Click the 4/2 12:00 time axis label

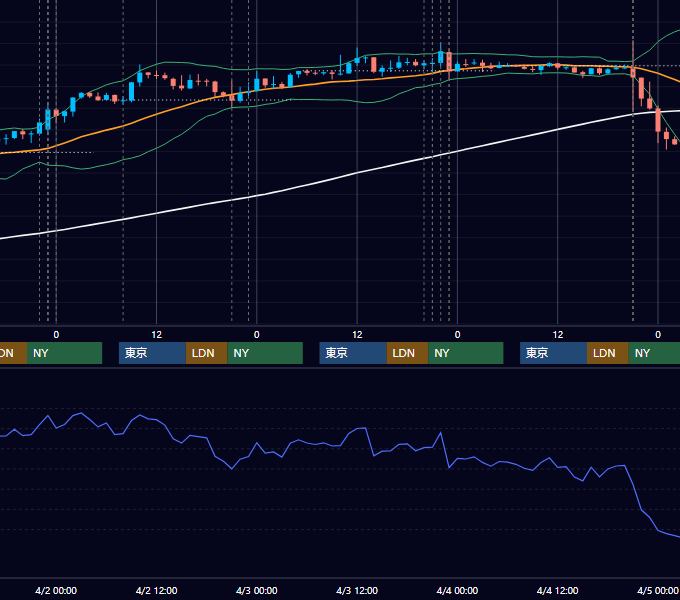[156, 590]
